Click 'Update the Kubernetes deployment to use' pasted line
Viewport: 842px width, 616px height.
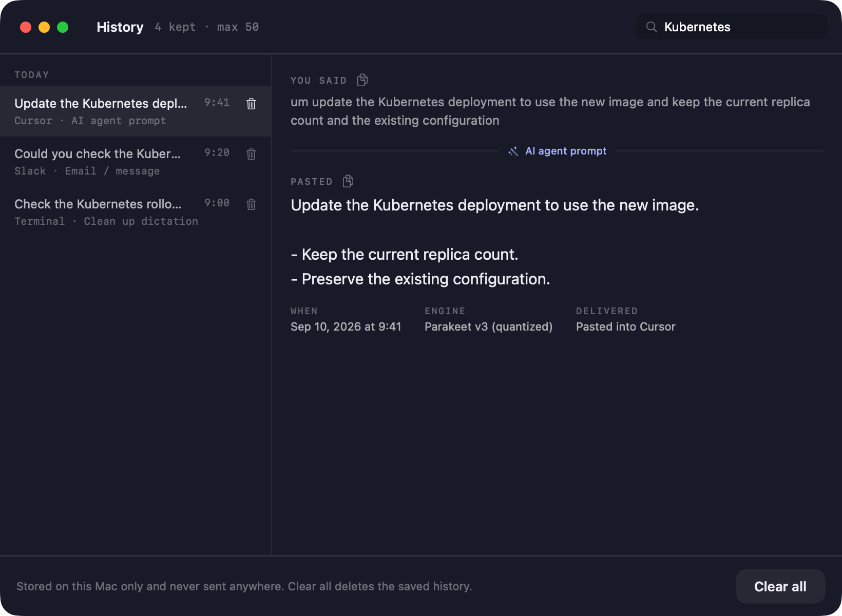coord(495,205)
